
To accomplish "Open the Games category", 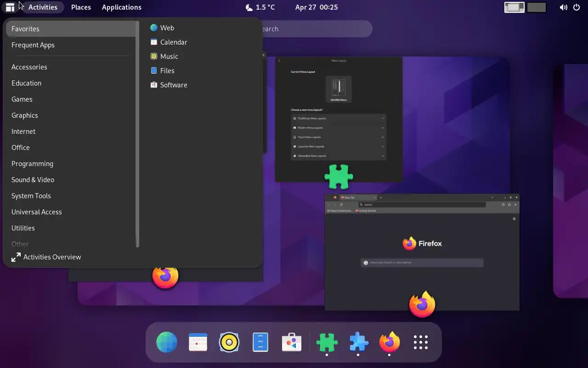I will pyautogui.click(x=71, y=99).
